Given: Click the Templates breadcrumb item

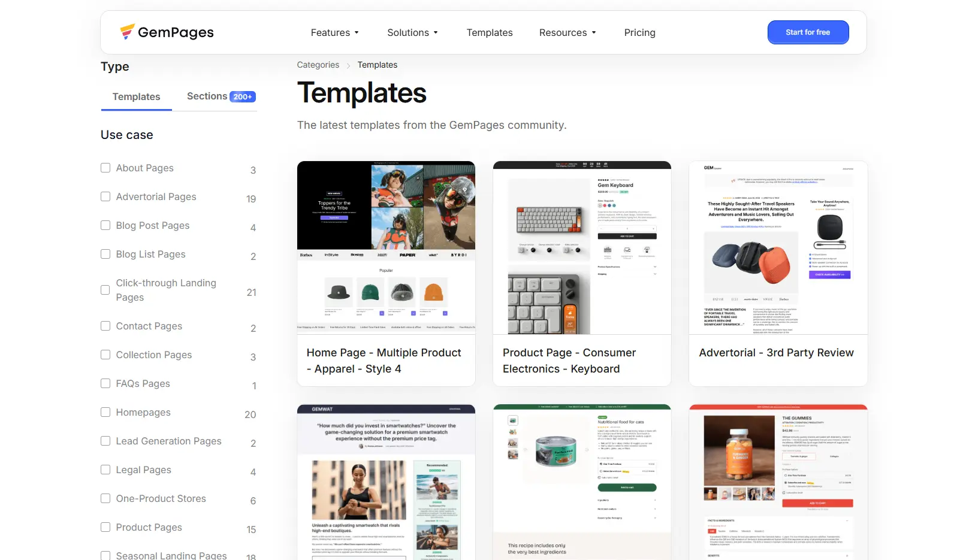Looking at the screenshot, I should tap(378, 65).
